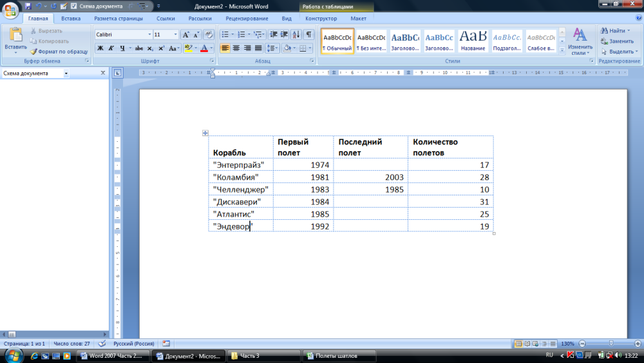Toggle bold Ж formatting
The image size is (644, 363).
tap(100, 48)
